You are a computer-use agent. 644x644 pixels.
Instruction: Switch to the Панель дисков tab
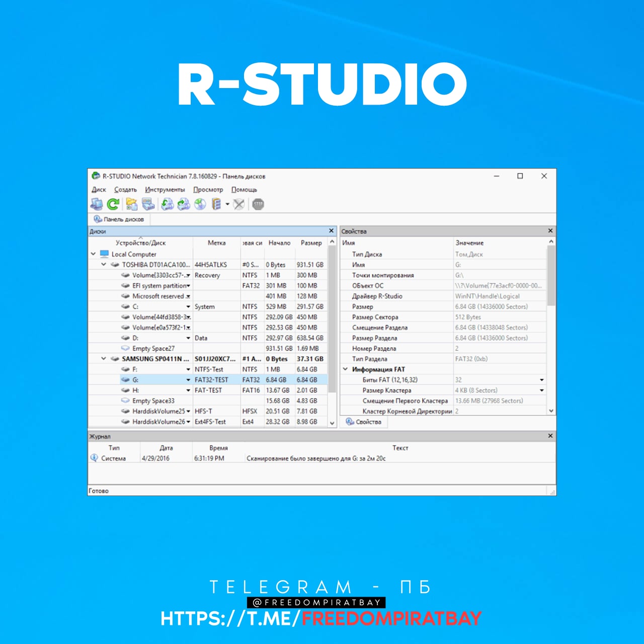click(x=119, y=219)
